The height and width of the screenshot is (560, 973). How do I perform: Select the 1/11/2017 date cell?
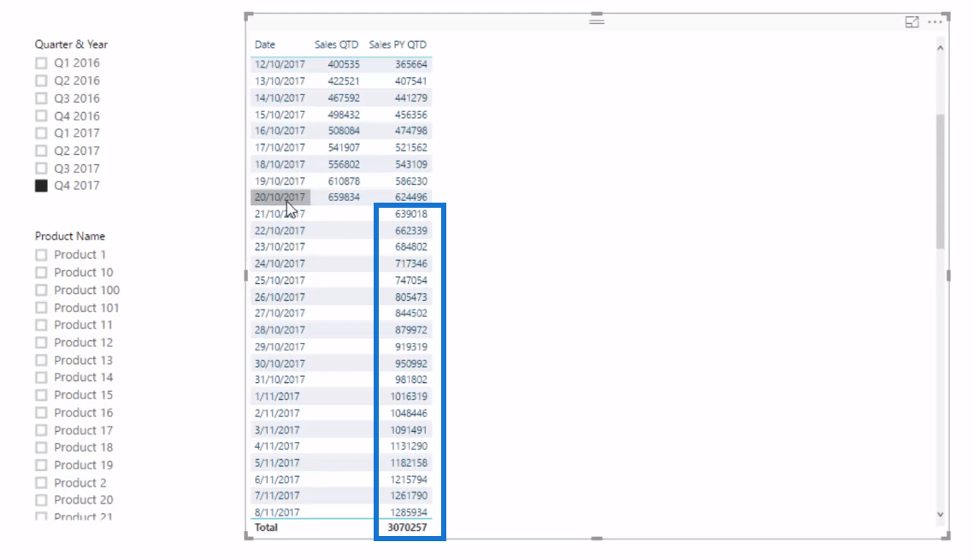277,396
